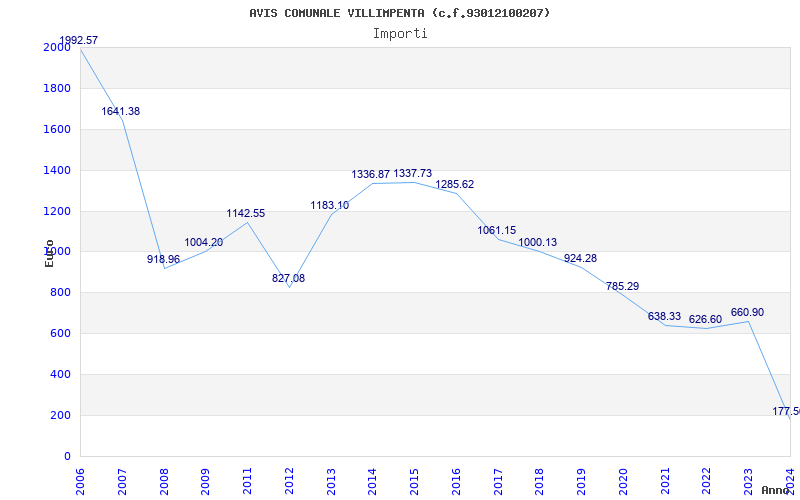The width and height of the screenshot is (800, 500).
Task: Click the 2014 x-axis year label
Action: 372,481
